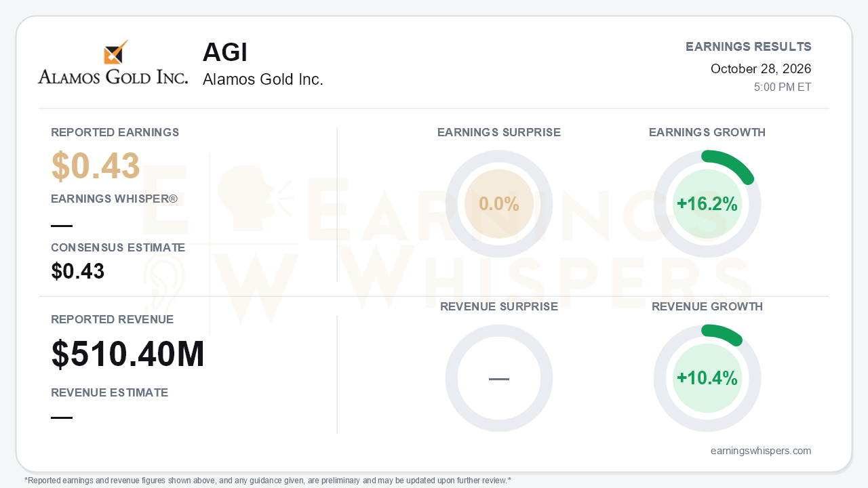Click the Consensus Estimate label
Screen dimensions: 868x488
(118, 247)
